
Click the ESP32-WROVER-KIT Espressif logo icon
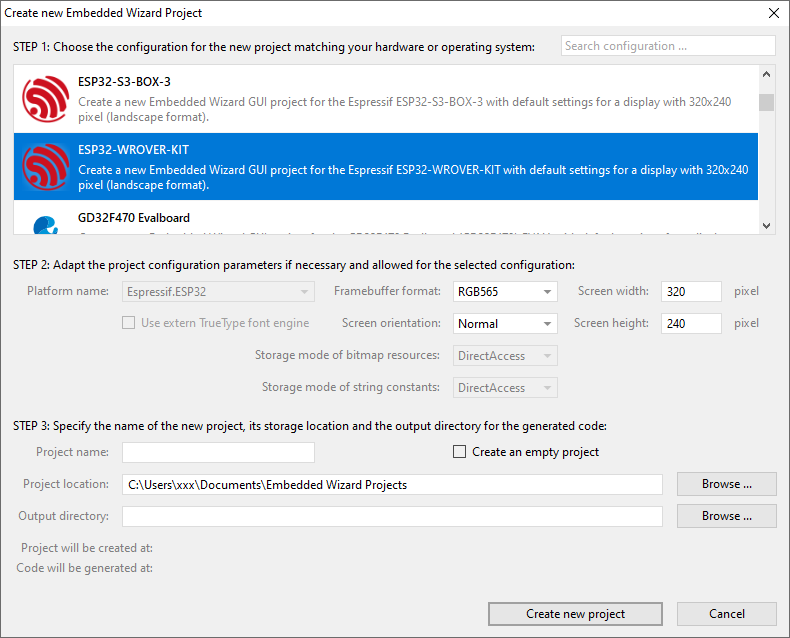(x=45, y=167)
